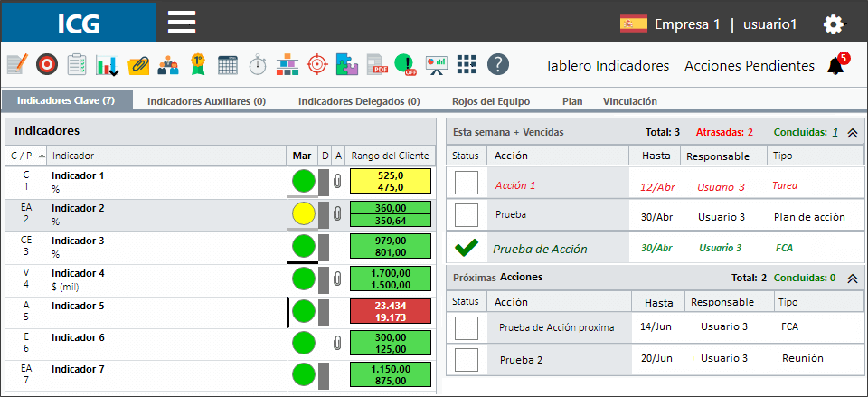Uncheck the Prueba de Acción completed checkmark
The image size is (868, 397).
pos(467,248)
